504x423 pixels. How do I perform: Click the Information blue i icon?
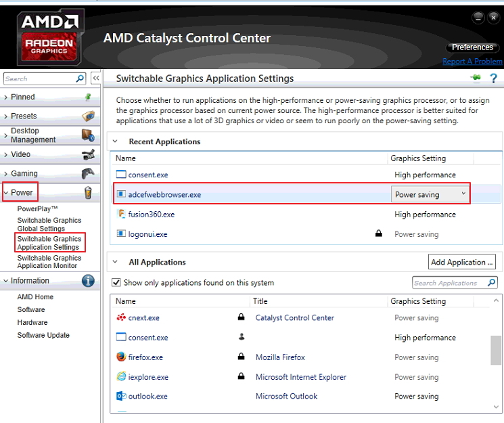[x=88, y=280]
